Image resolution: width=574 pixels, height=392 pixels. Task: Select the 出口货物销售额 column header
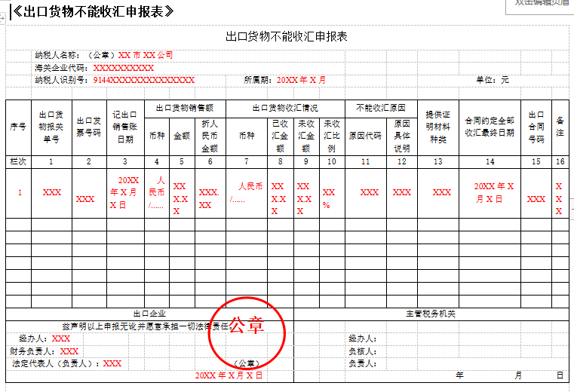pos(185,108)
